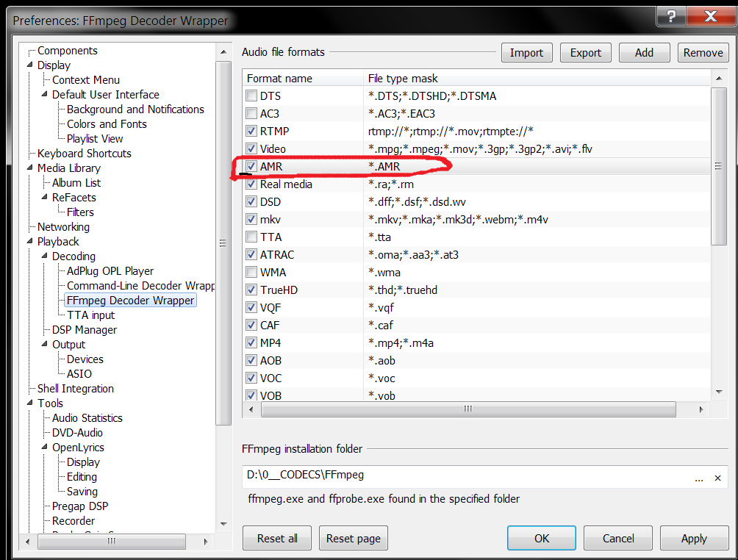Open the DSP Manager preferences page

84,330
